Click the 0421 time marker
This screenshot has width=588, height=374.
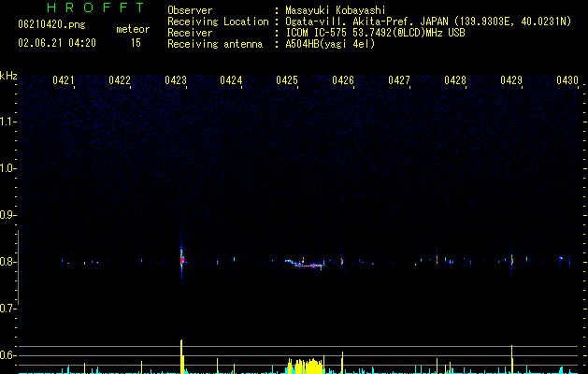pos(63,80)
